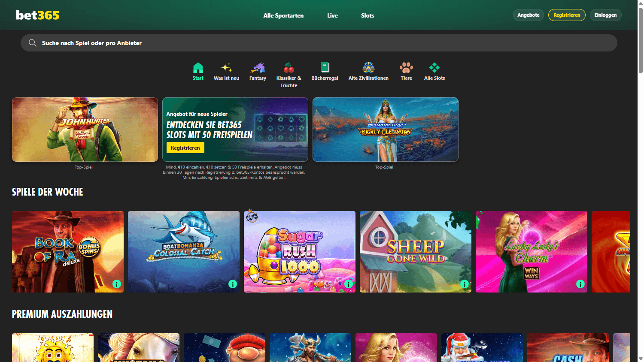The width and height of the screenshot is (644, 362).
Task: Click the Top-Spiel caption under John Hunter
Action: pyautogui.click(x=84, y=167)
